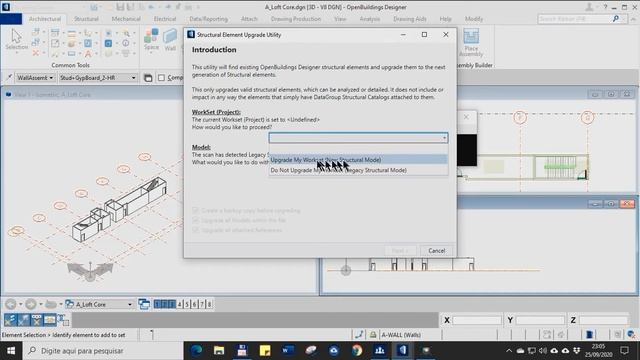Toggle Upgrade all Models within the file
Screen dimensions: 640x360
tap(195, 220)
